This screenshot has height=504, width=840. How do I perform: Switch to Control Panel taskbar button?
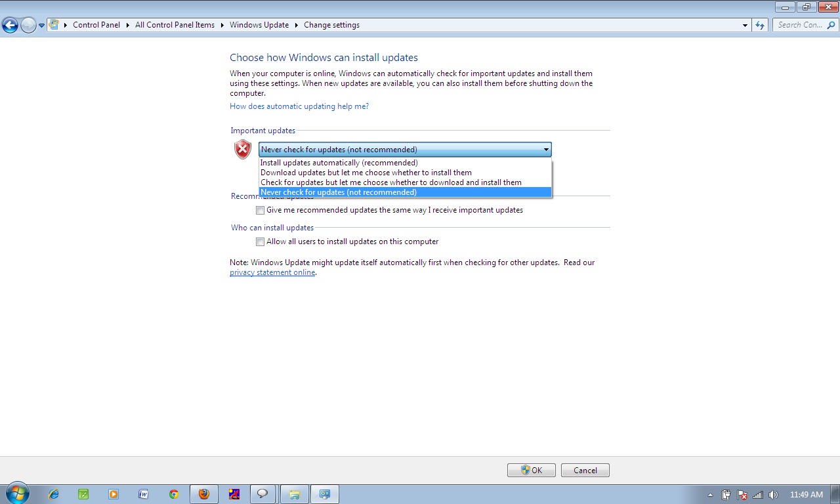click(x=325, y=494)
